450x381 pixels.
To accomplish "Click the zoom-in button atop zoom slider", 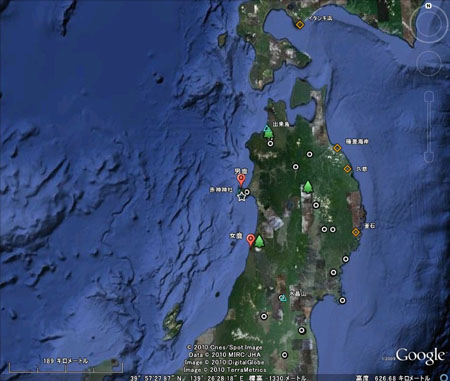I will click(x=429, y=97).
